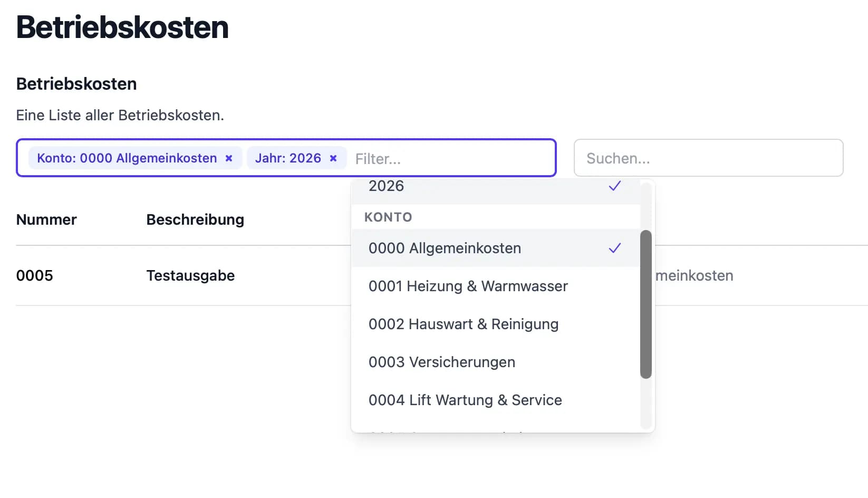Click the Beschreibung column header

195,219
